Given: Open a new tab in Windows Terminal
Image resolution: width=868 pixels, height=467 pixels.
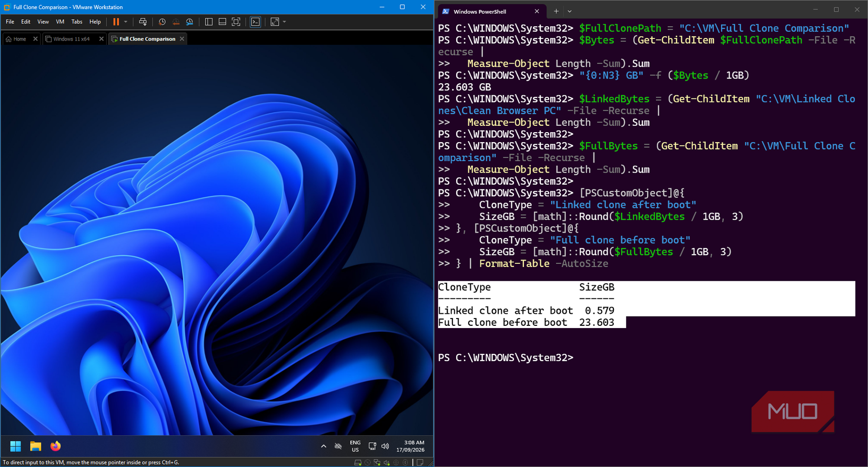Looking at the screenshot, I should click(556, 12).
